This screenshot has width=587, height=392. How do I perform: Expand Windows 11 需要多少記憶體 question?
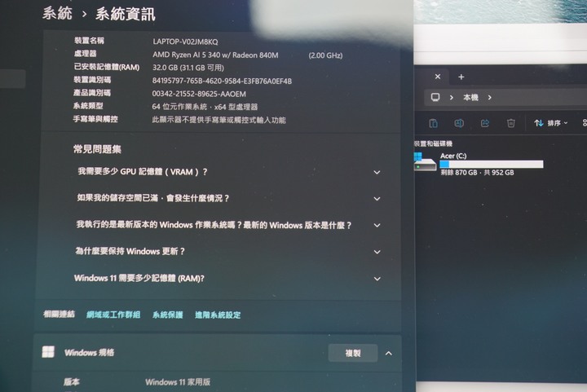(377, 279)
